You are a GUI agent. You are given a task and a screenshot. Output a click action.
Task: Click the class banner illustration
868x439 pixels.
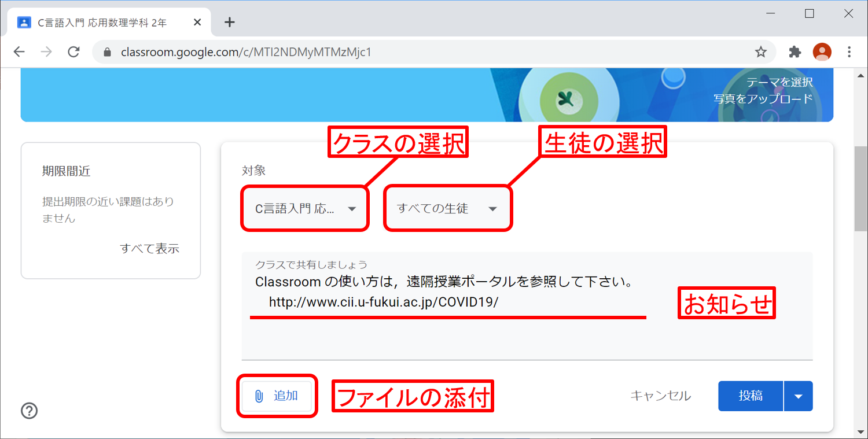[x=426, y=95]
